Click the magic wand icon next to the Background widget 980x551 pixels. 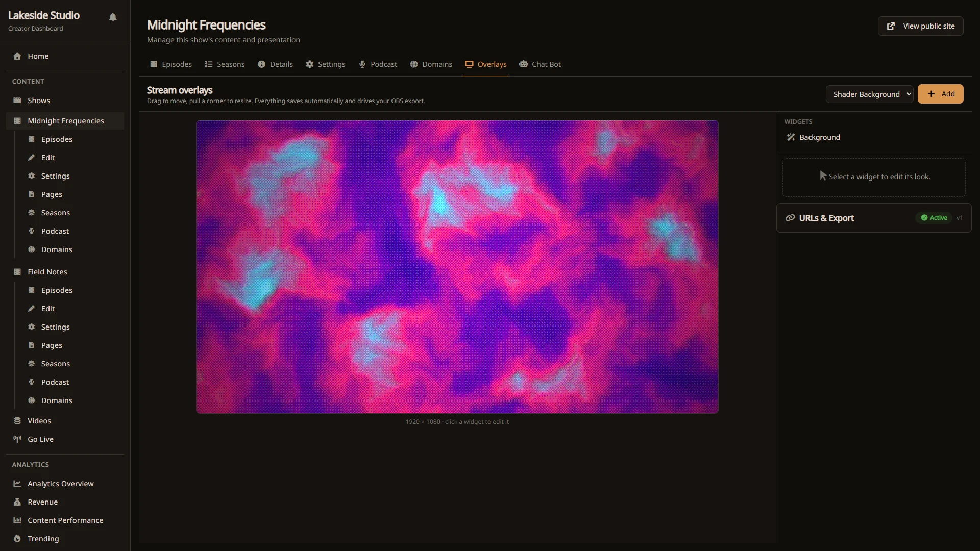791,137
